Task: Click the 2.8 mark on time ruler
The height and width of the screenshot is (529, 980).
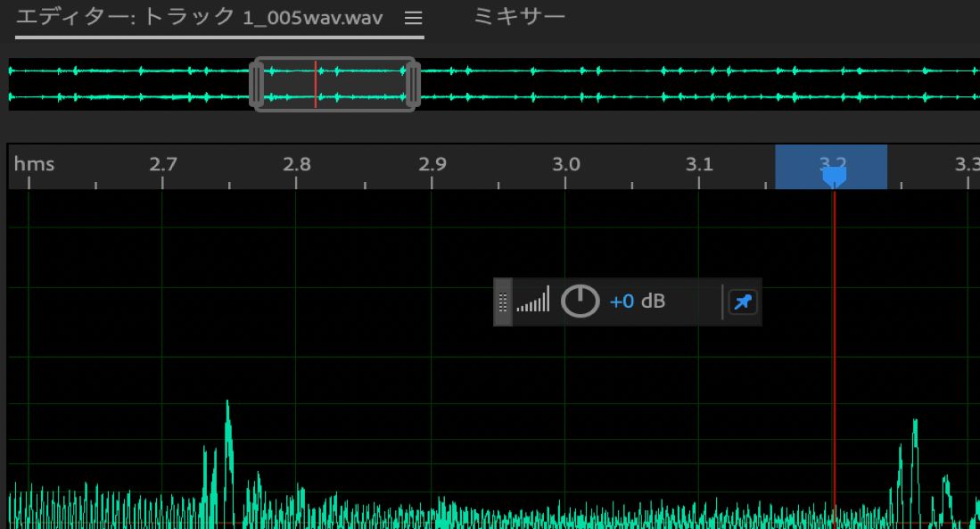Action: click(x=296, y=164)
